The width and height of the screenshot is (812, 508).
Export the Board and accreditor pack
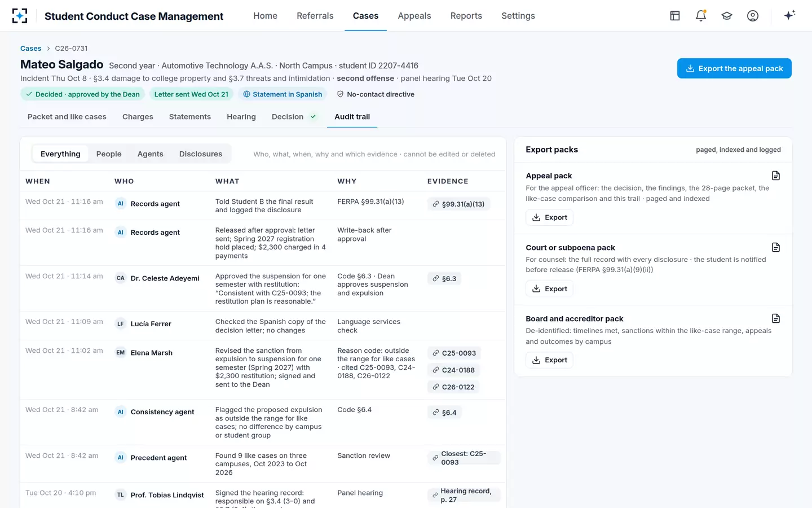(549, 360)
